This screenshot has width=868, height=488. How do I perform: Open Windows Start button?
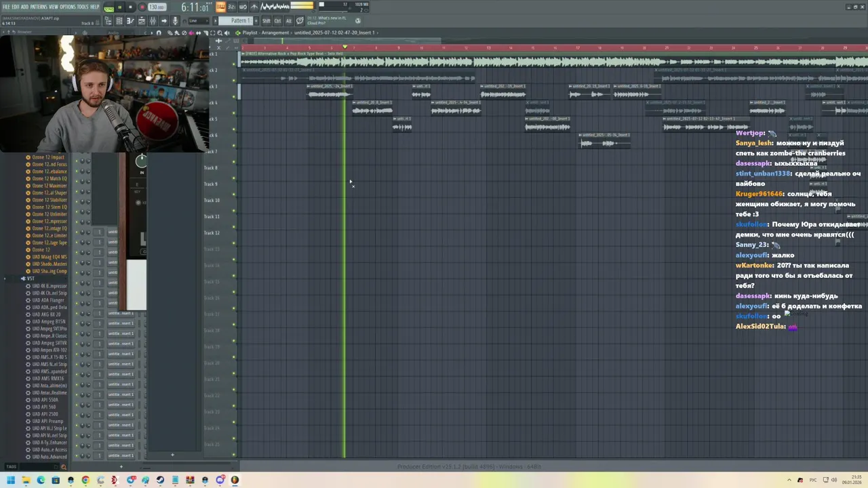point(10,480)
